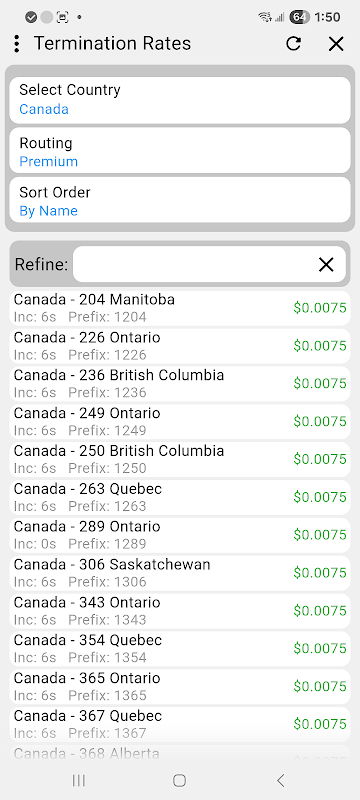Open the Android recent apps icon

click(79, 780)
